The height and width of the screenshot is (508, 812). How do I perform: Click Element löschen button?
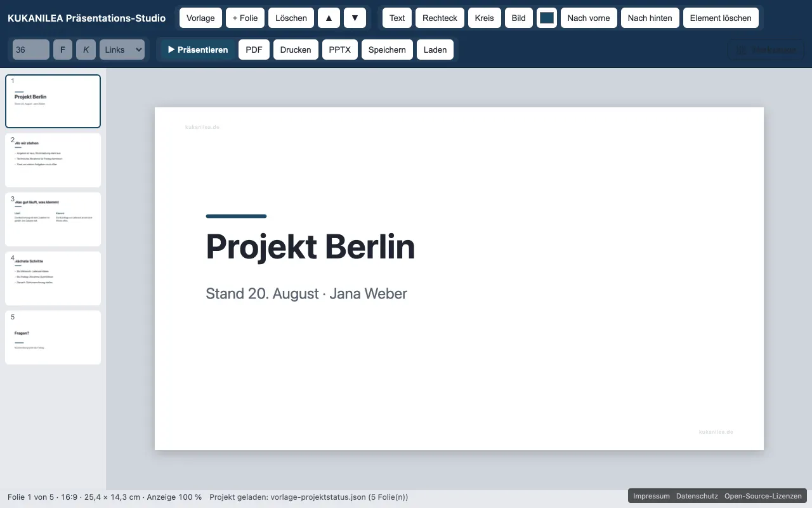coord(721,18)
